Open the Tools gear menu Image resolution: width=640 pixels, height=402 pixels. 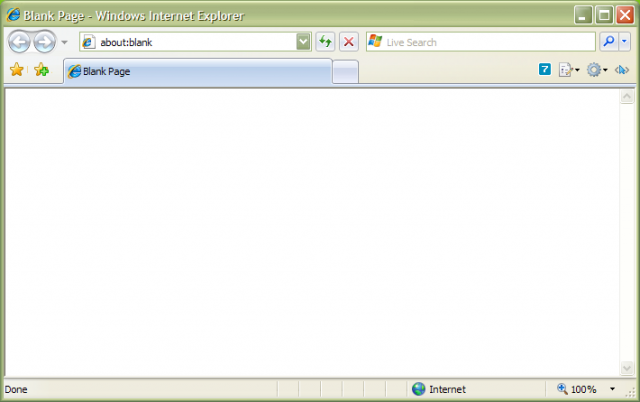(x=597, y=70)
